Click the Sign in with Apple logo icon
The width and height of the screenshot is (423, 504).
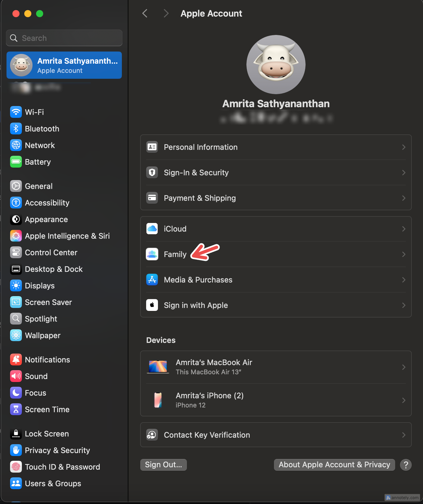pyautogui.click(x=152, y=305)
